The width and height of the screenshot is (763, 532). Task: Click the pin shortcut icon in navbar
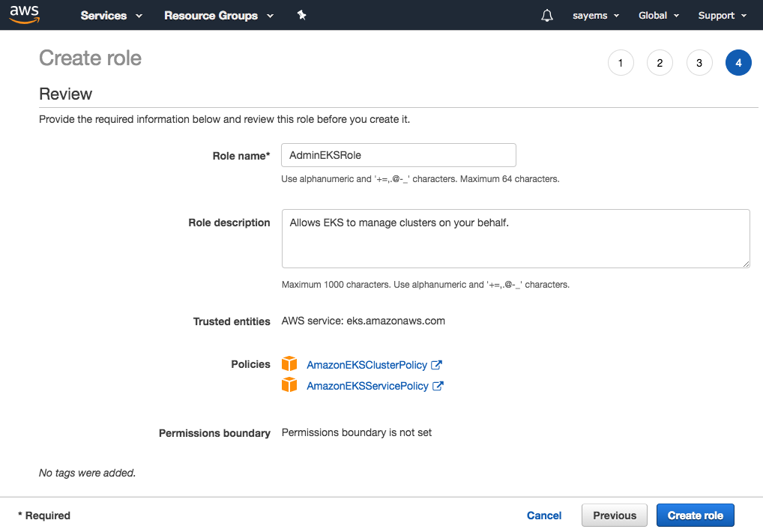(302, 15)
